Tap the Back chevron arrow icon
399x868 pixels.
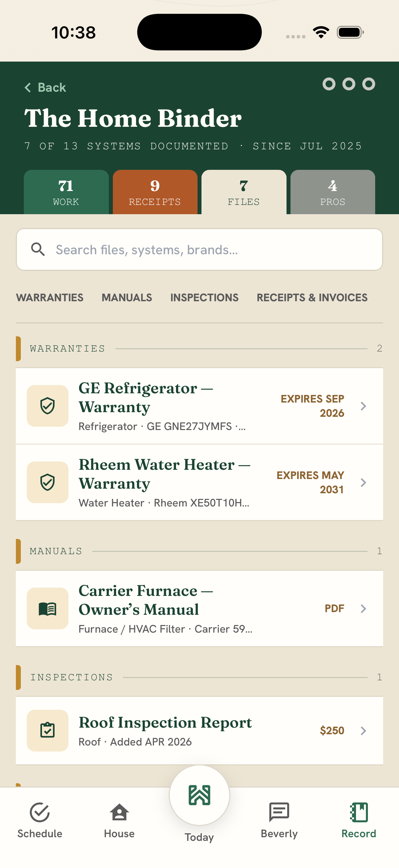coord(27,88)
